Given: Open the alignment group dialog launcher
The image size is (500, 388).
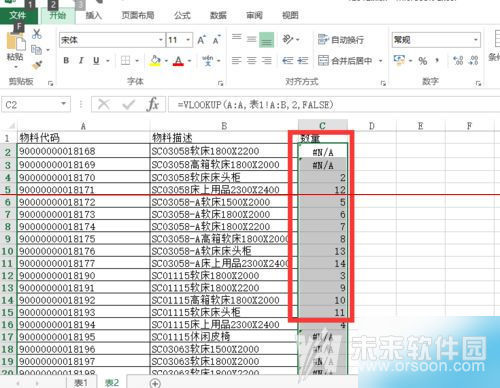Looking at the screenshot, I should point(383,83).
